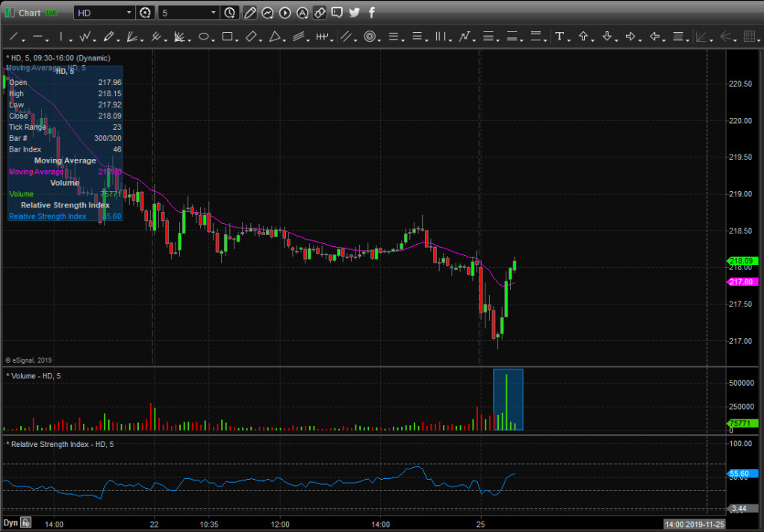
Task: Select the rectangle drawing tool
Action: click(227, 36)
